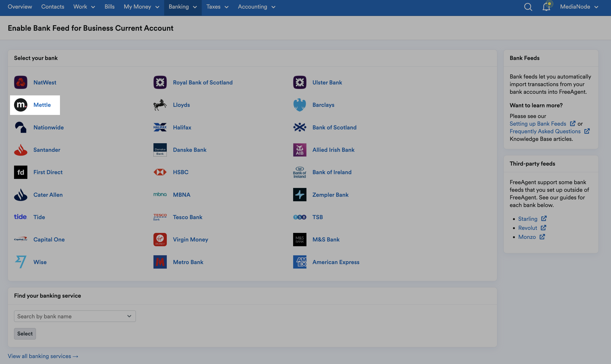Open the search magnifier in the header
The height and width of the screenshot is (364, 611).
(x=528, y=7)
